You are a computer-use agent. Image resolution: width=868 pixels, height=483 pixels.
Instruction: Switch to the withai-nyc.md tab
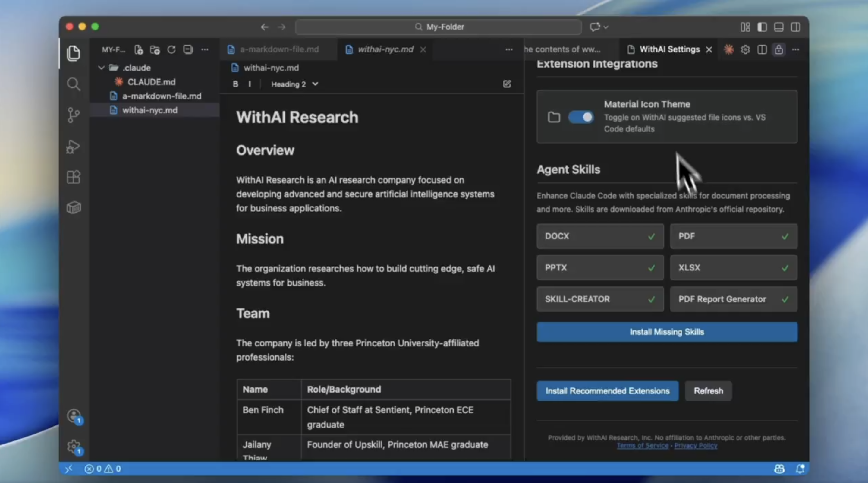pyautogui.click(x=386, y=49)
